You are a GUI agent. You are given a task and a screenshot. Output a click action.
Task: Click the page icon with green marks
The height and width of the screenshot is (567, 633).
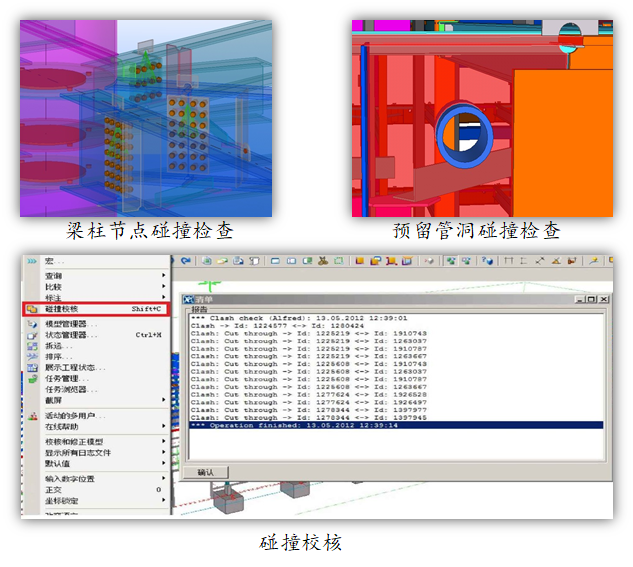click(x=207, y=261)
